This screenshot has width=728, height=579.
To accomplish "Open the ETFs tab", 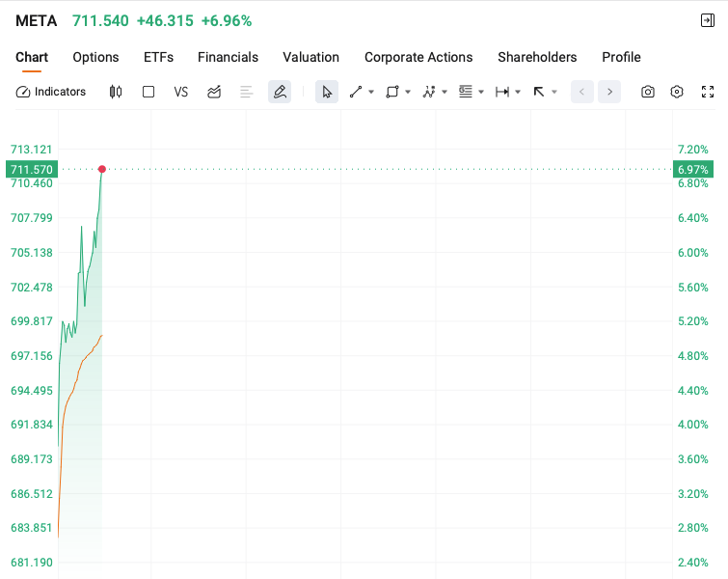I will coord(158,57).
